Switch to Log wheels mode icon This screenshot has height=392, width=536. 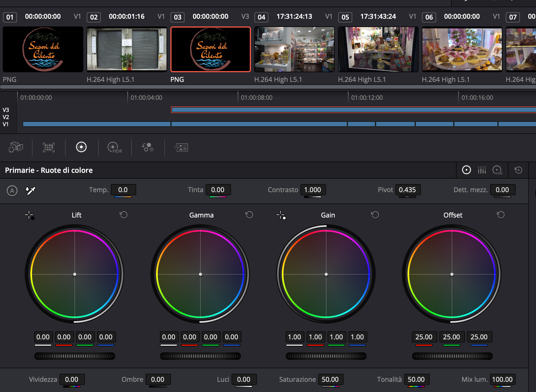tap(498, 170)
